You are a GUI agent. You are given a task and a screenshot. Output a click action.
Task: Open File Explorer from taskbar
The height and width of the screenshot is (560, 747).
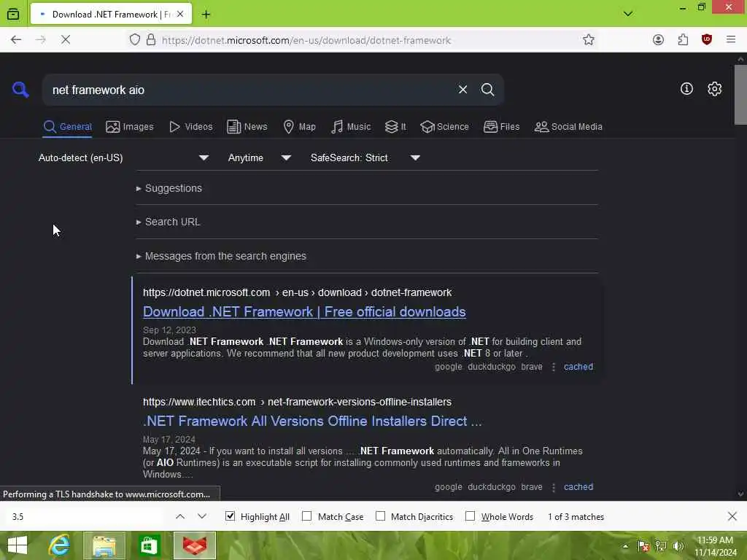coord(104,545)
